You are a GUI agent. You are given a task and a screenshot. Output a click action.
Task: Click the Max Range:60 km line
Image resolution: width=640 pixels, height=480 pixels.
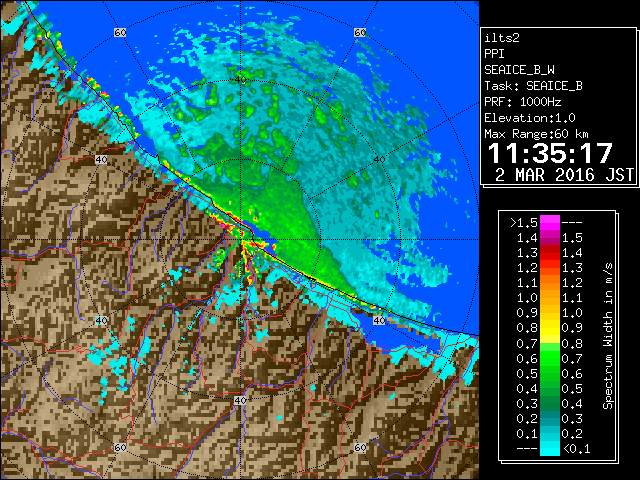coord(536,134)
